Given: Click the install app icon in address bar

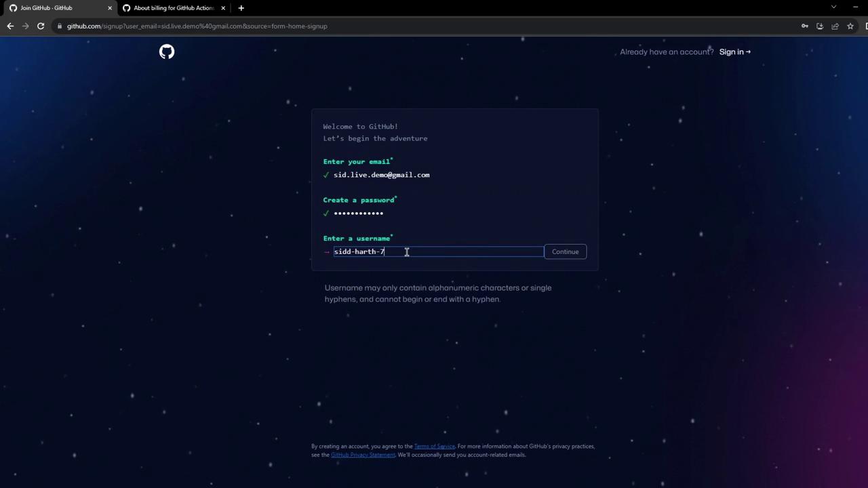Looking at the screenshot, I should (x=820, y=26).
